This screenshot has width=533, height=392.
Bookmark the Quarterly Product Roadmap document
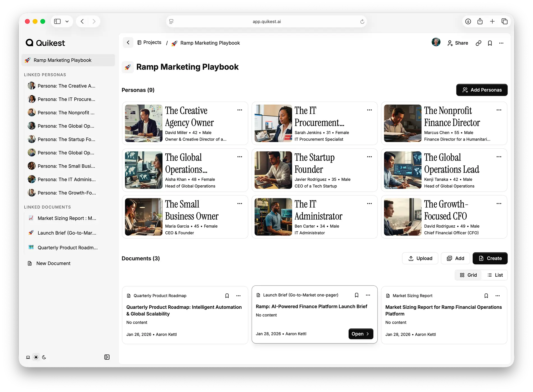pos(227,296)
